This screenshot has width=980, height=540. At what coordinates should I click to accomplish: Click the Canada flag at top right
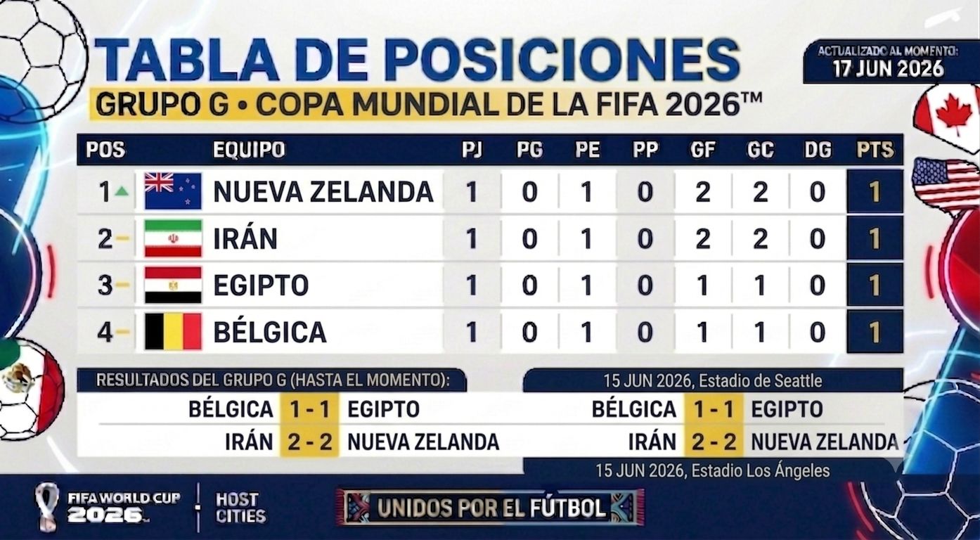(948, 116)
